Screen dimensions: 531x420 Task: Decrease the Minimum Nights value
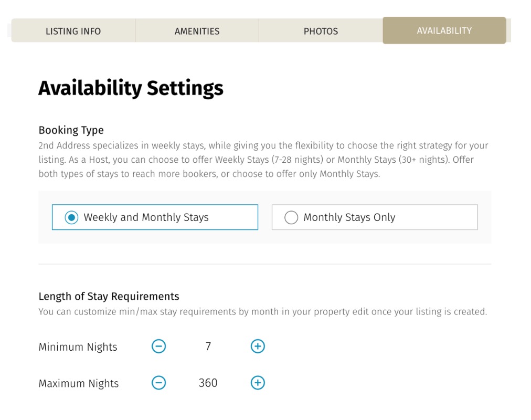158,346
